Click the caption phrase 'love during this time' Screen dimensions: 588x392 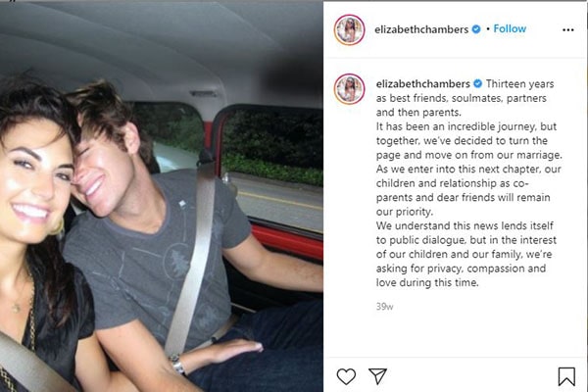[427, 283]
